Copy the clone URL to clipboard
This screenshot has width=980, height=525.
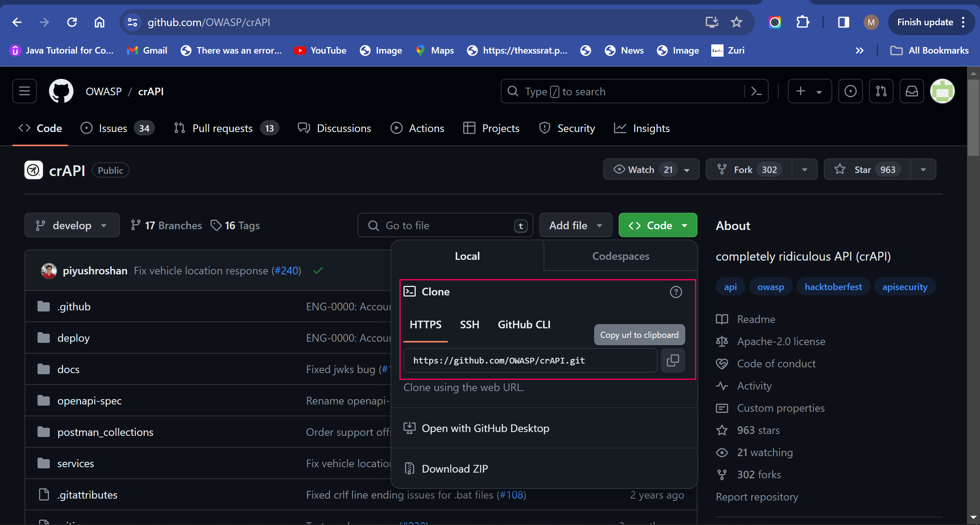[673, 360]
